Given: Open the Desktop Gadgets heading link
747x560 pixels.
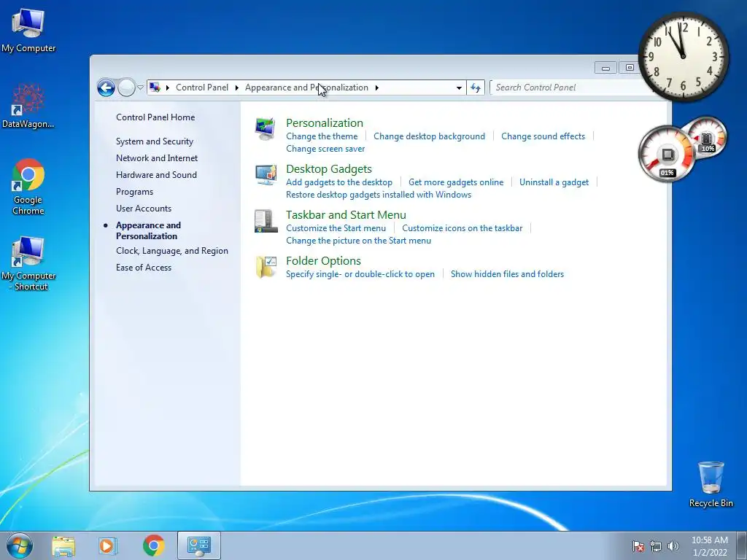Looking at the screenshot, I should point(329,169).
